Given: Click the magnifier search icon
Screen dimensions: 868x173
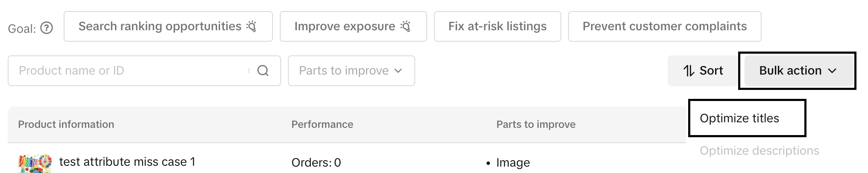Looking at the screenshot, I should click(x=263, y=71).
